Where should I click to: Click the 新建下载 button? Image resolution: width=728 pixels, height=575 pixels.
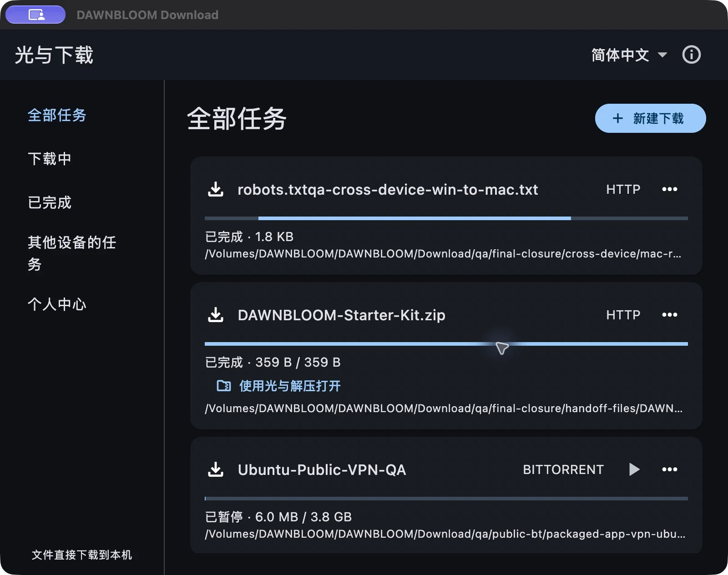pyautogui.click(x=650, y=118)
